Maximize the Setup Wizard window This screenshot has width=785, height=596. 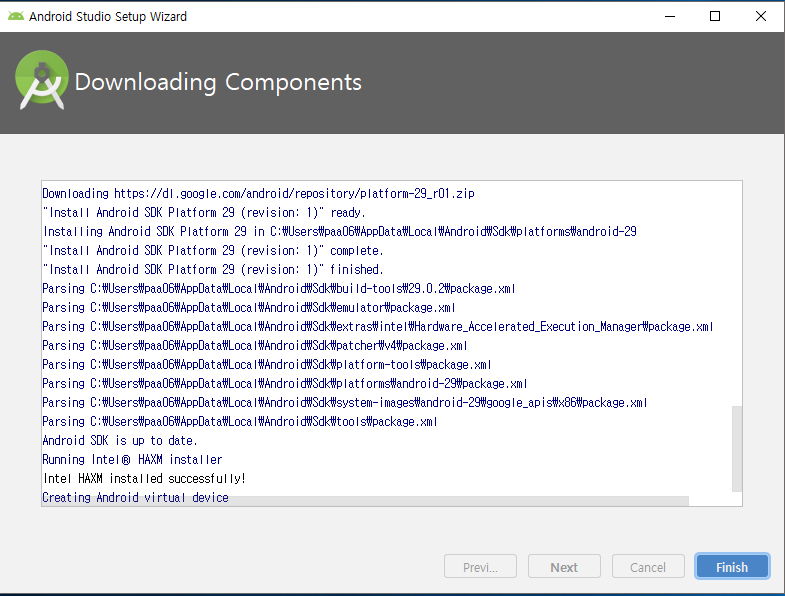(715, 17)
